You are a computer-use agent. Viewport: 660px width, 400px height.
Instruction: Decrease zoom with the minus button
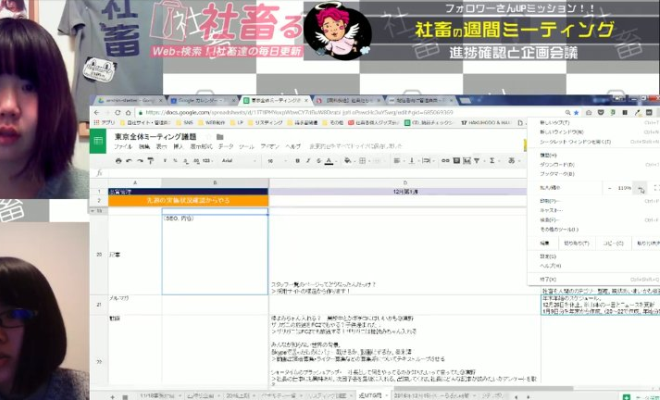610,187
